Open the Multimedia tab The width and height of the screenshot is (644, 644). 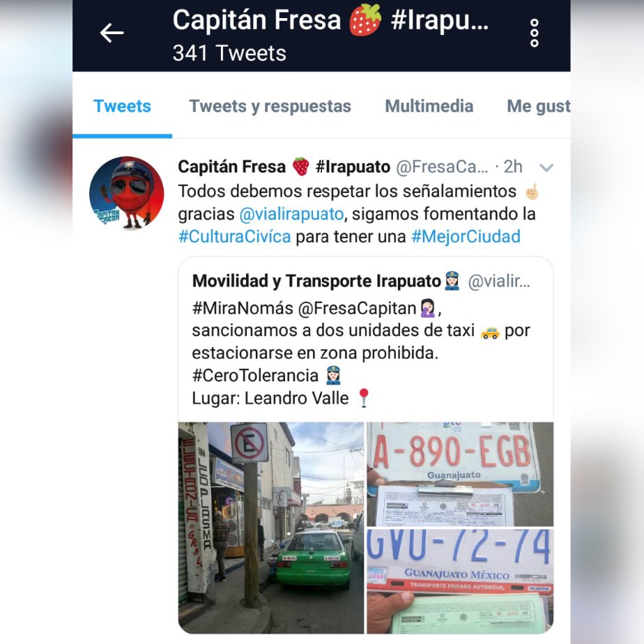pos(429,106)
